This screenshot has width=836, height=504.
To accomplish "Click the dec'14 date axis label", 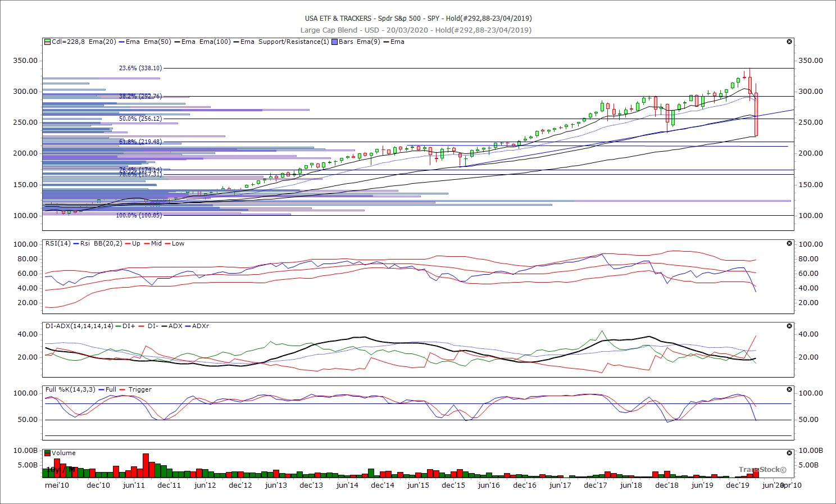I will tap(383, 485).
